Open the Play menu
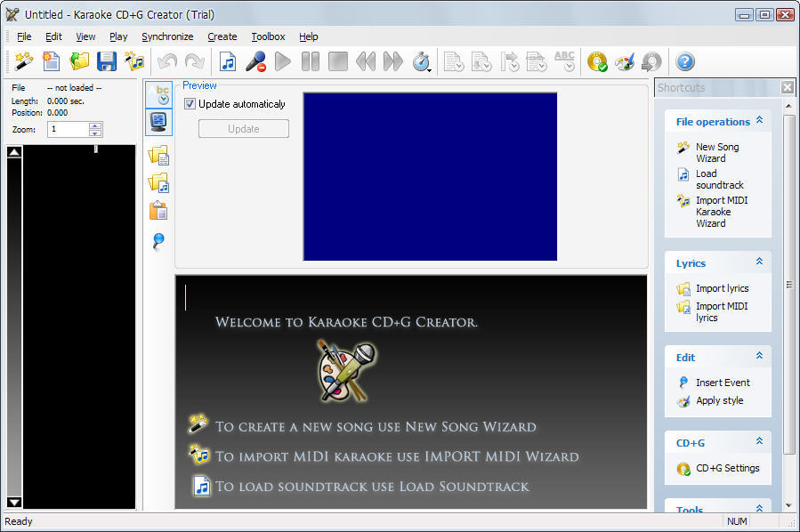The height and width of the screenshot is (532, 800). 118,36
